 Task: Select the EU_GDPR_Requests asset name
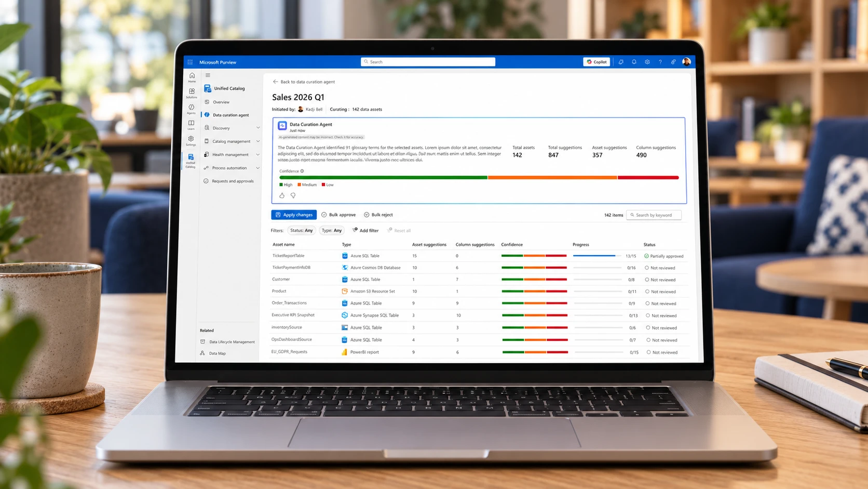[x=289, y=352]
